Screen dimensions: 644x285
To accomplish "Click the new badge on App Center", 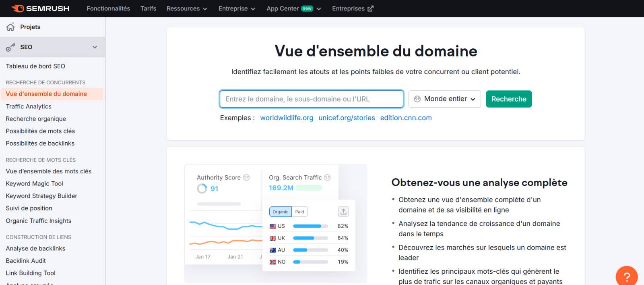I will (x=307, y=8).
